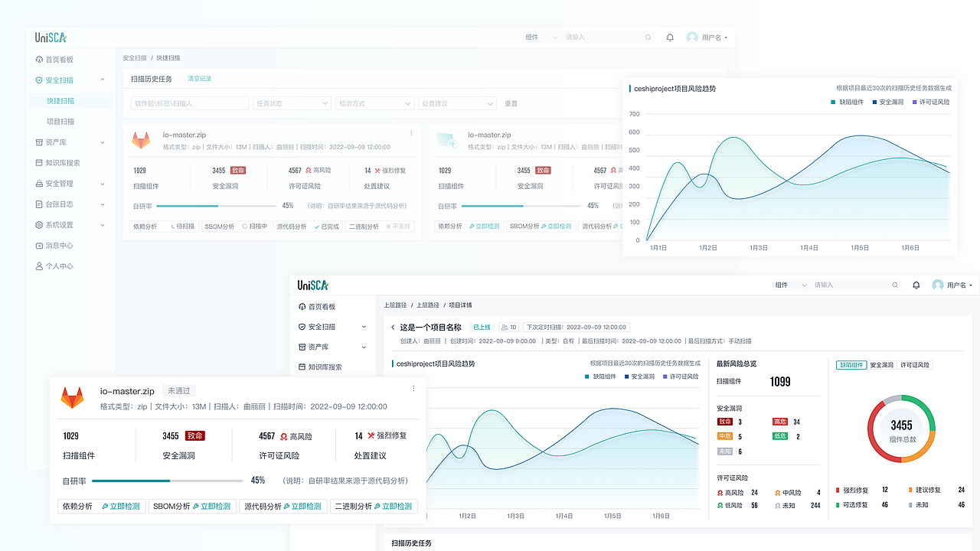Click the 自研率 progress bar on the first upper card
This screenshot has width=980, height=551.
coord(216,206)
